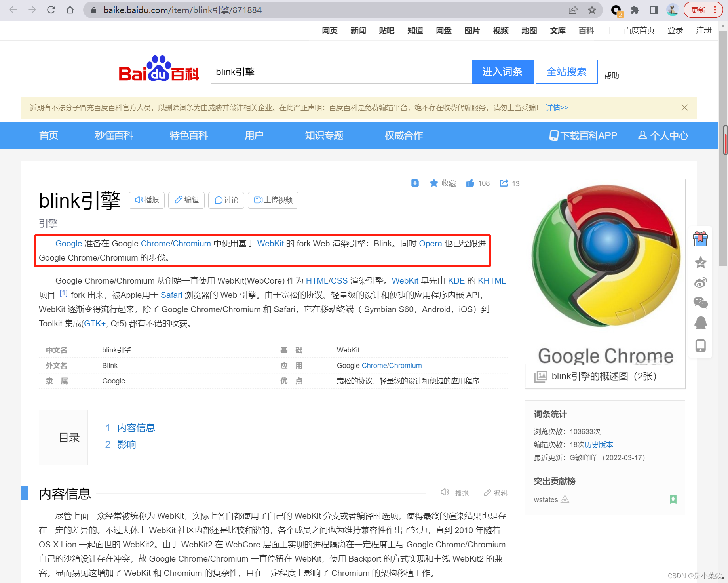This screenshot has width=728, height=583.
Task: Close the yellow notice banner
Action: point(684,107)
